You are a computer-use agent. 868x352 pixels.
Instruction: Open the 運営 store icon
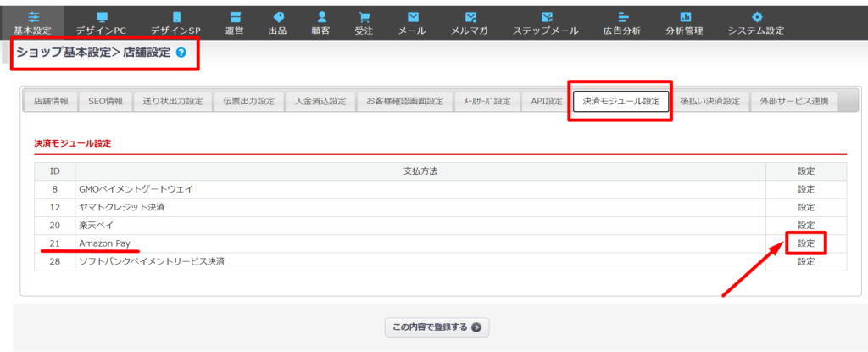(x=236, y=17)
